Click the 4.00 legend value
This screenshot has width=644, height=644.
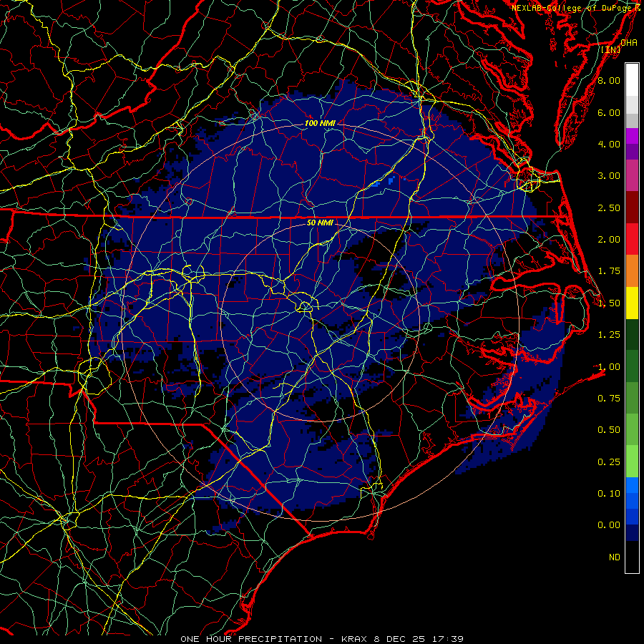click(609, 144)
